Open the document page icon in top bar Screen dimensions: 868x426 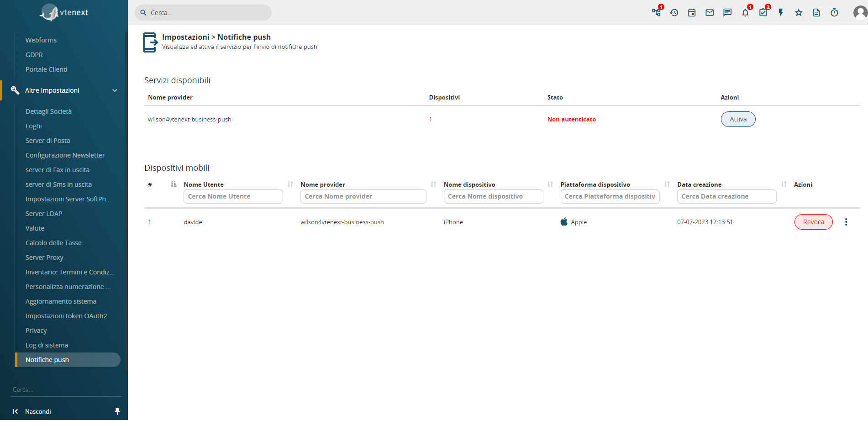click(816, 12)
